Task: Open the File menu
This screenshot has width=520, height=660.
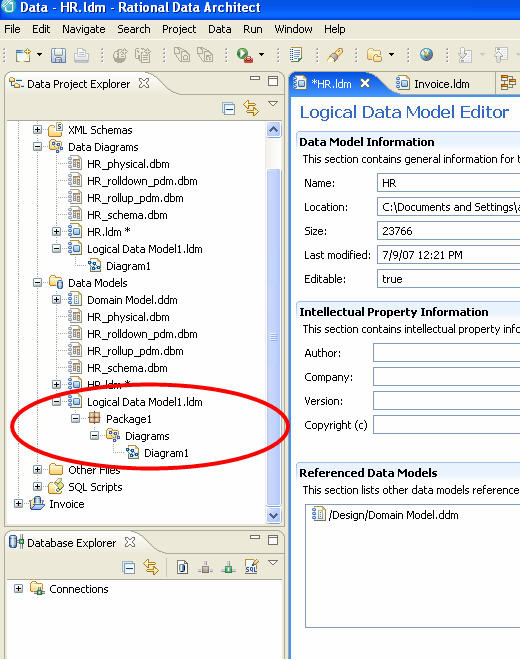Action: coord(12,29)
